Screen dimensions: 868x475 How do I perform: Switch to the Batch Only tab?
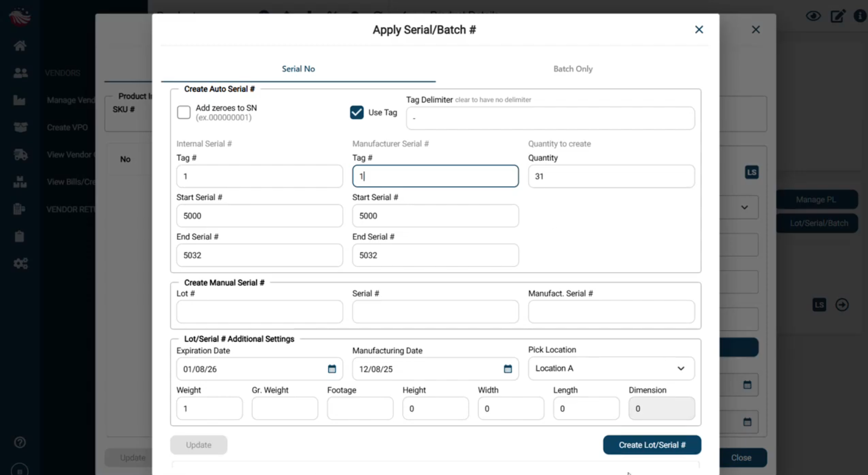coord(573,69)
